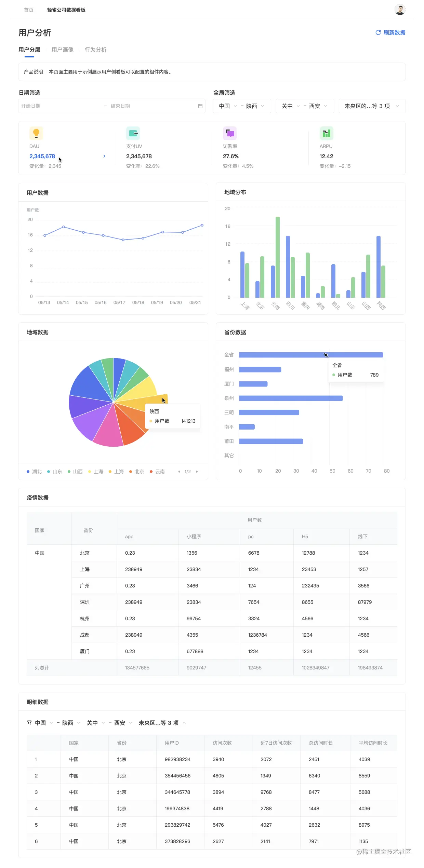This screenshot has width=424, height=868.
Task: Open the user avatar in header
Action: pos(400,10)
